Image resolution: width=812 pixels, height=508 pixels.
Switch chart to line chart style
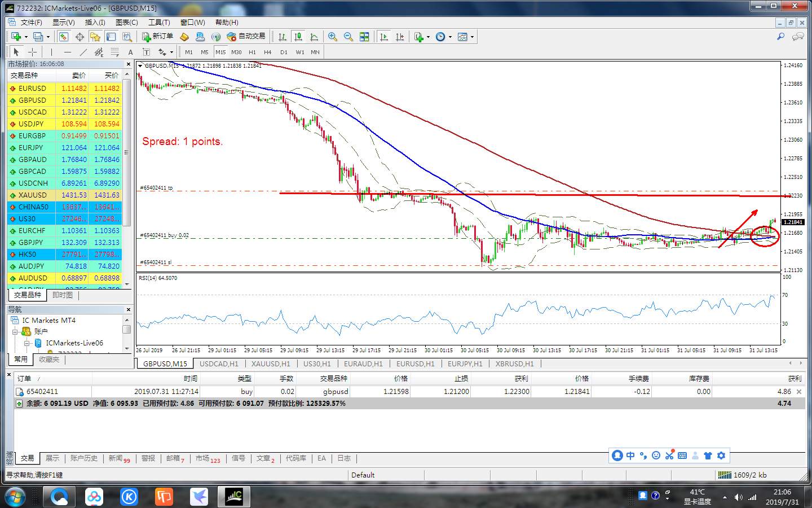(x=314, y=37)
